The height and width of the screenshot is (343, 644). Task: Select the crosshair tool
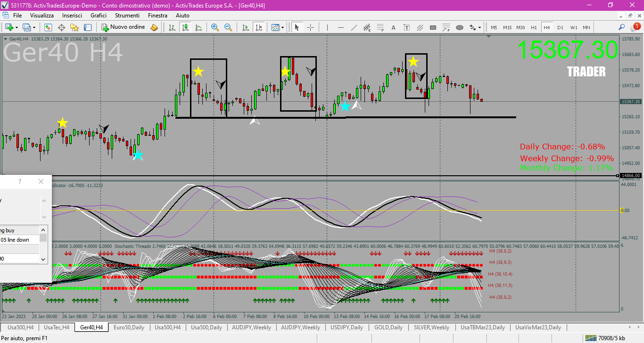pos(310,27)
